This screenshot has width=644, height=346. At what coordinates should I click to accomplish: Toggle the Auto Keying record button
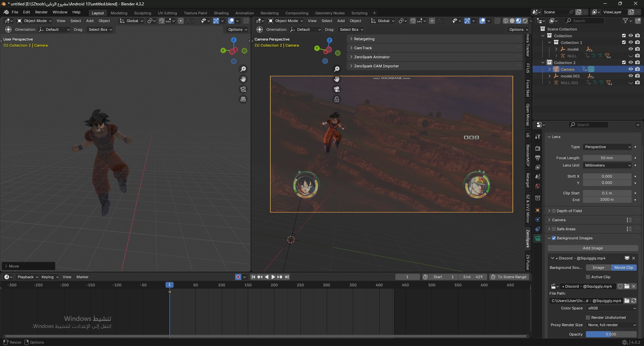pyautogui.click(x=238, y=277)
